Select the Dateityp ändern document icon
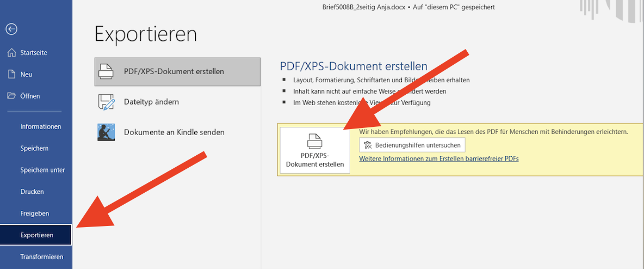 click(x=106, y=102)
